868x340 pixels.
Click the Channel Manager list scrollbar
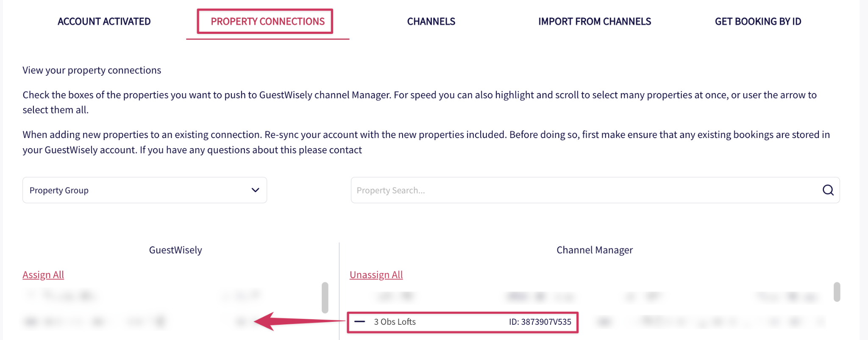[x=837, y=292]
